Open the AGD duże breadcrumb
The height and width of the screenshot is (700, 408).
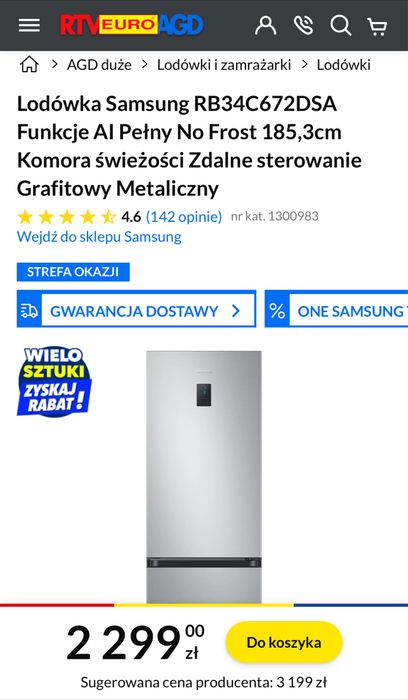coord(99,65)
